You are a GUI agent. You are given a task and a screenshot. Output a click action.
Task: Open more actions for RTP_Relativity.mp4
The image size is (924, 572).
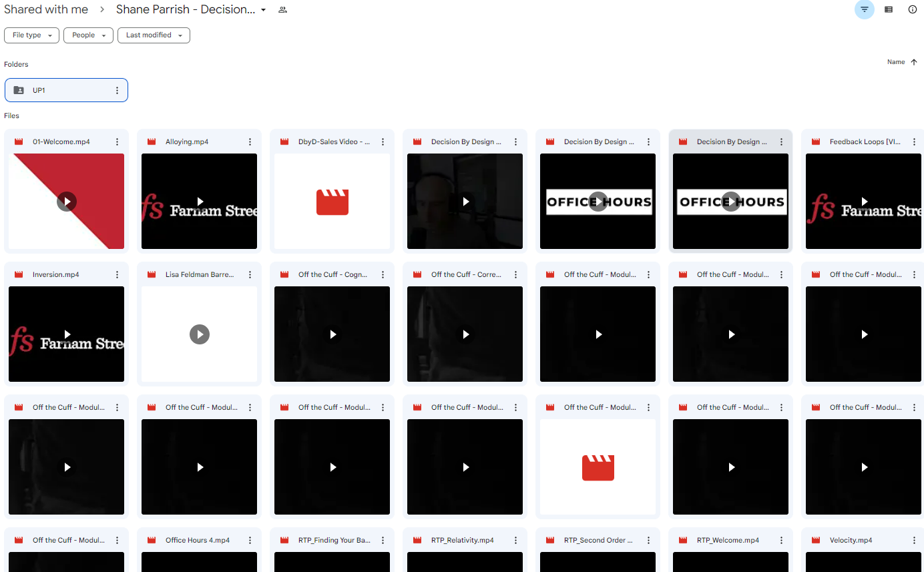pos(515,541)
